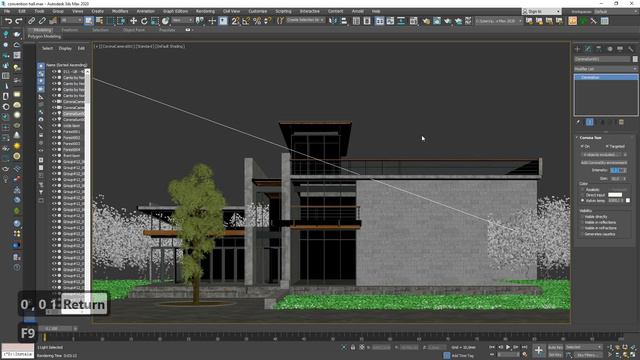Click the Set Key button

click(x=555, y=355)
